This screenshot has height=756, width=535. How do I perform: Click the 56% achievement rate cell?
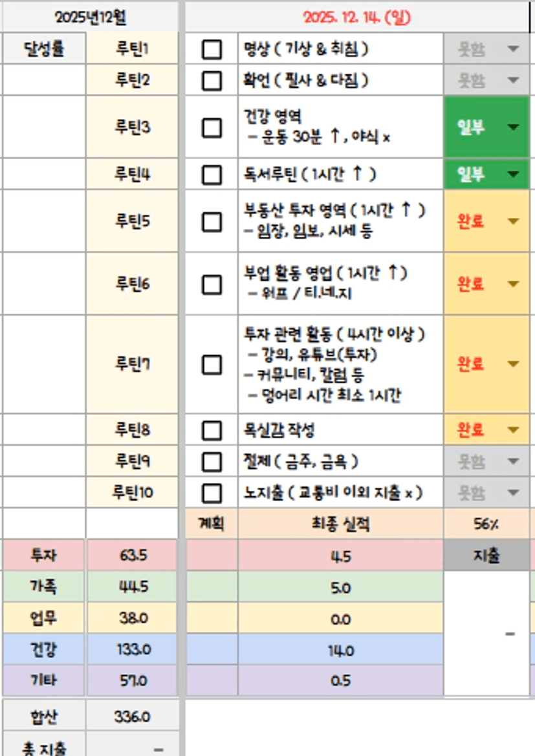(x=486, y=524)
